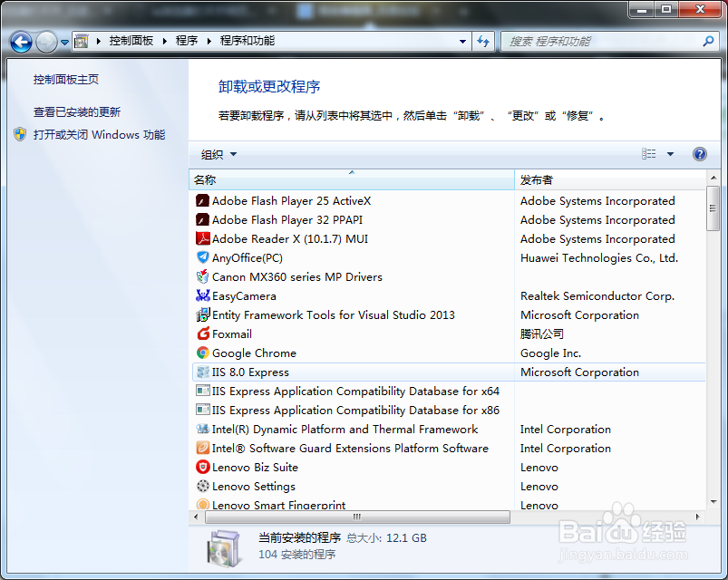Viewport: 728px width, 580px height.
Task: Sort by the 发布者 column header
Action: pyautogui.click(x=610, y=179)
